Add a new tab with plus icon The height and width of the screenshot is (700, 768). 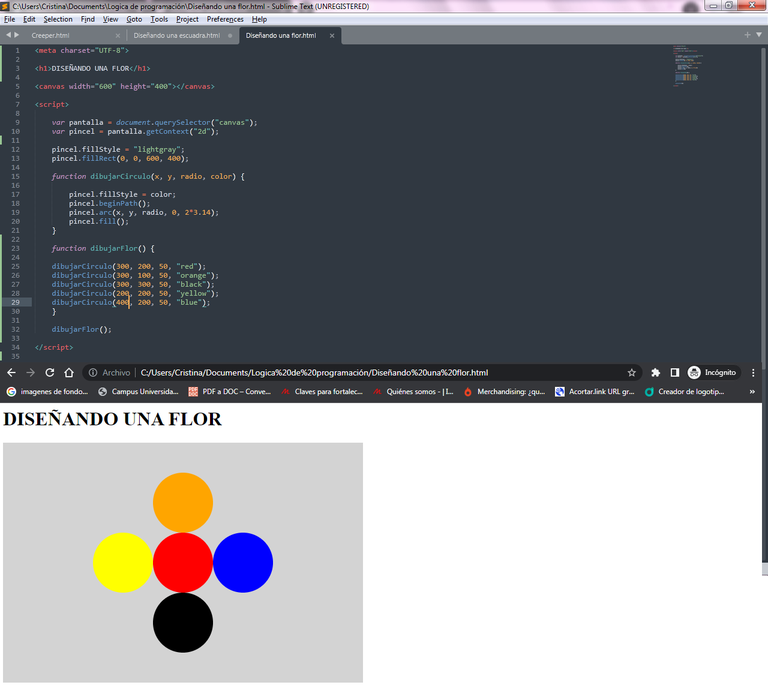(x=748, y=35)
